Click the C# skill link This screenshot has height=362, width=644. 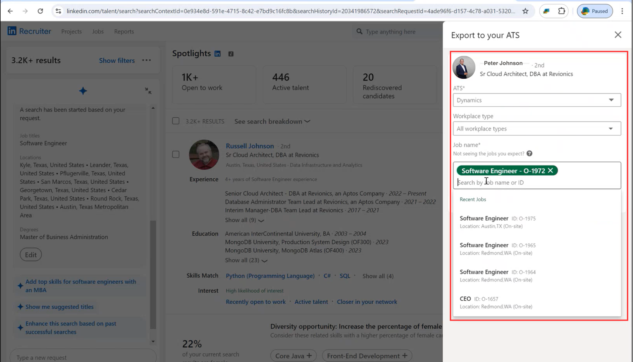point(327,276)
